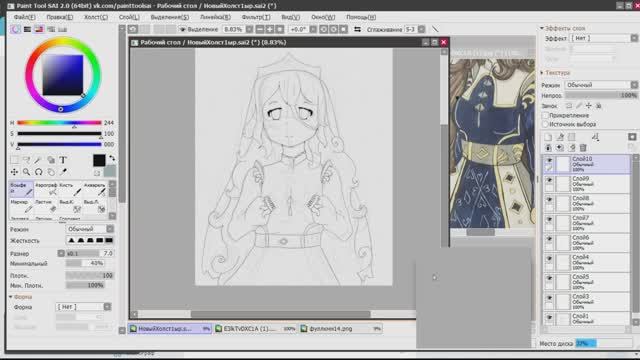Viewport: 640px width, 360px height.
Task: Show the RGB sliders panel
Action: coord(27,29)
